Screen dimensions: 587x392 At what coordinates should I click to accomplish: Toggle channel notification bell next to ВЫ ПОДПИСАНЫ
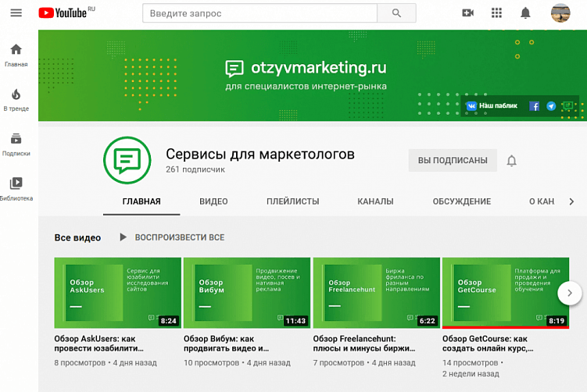tap(511, 160)
